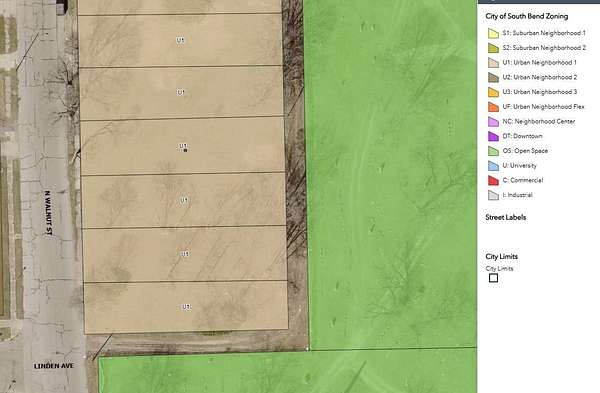Click the N Walnut St street label
Screen dimensions: 600x393
click(x=48, y=213)
